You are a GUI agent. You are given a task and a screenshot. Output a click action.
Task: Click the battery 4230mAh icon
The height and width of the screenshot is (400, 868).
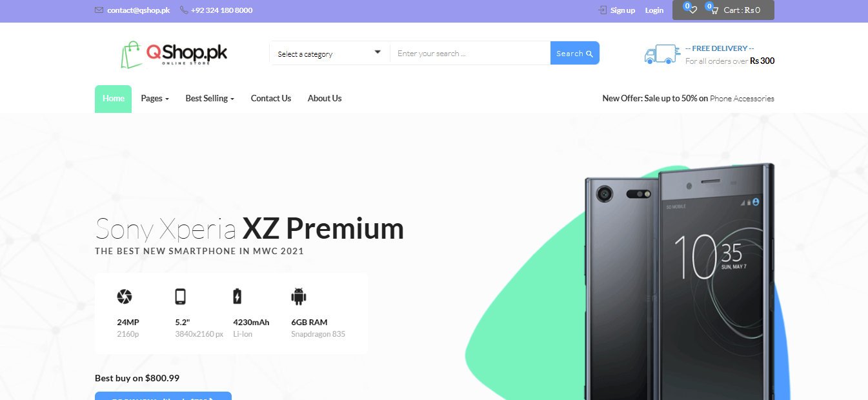click(237, 297)
